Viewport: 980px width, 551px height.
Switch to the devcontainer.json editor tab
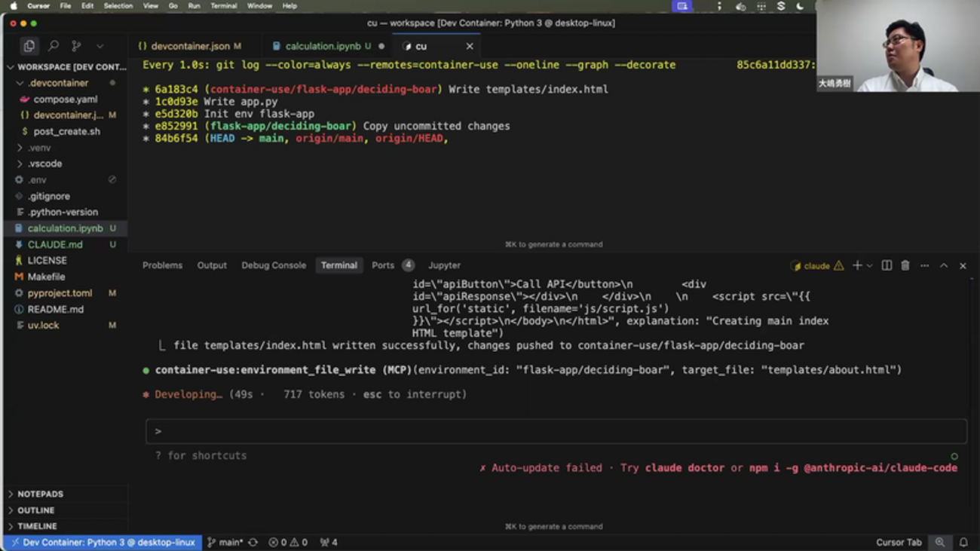point(188,46)
